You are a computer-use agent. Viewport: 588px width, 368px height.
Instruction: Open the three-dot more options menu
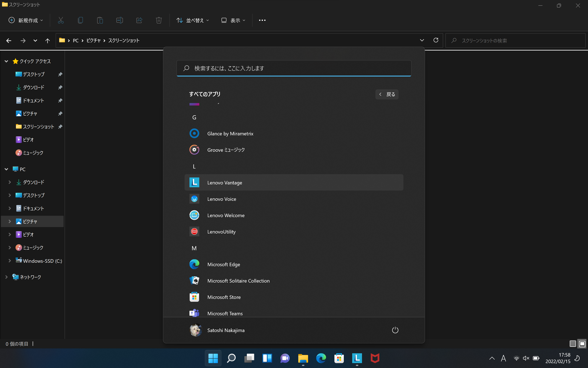[262, 20]
